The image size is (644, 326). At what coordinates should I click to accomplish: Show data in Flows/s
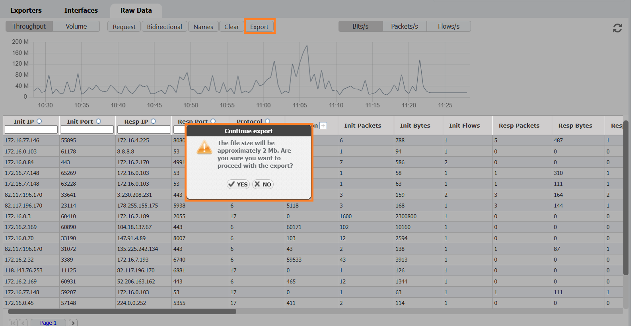click(448, 26)
